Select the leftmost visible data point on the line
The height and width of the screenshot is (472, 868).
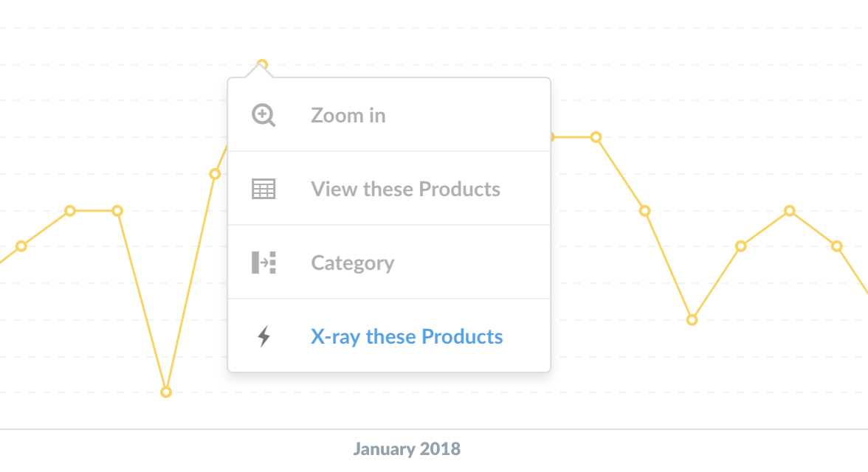coord(21,246)
